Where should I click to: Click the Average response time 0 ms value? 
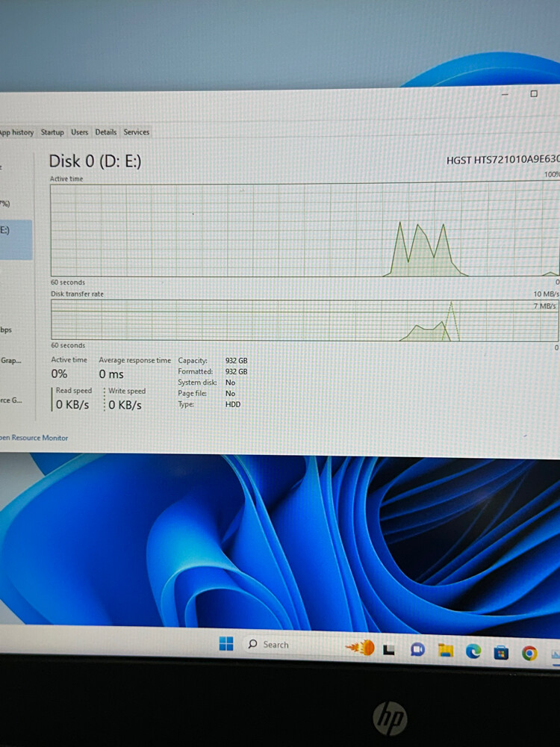[x=111, y=374]
